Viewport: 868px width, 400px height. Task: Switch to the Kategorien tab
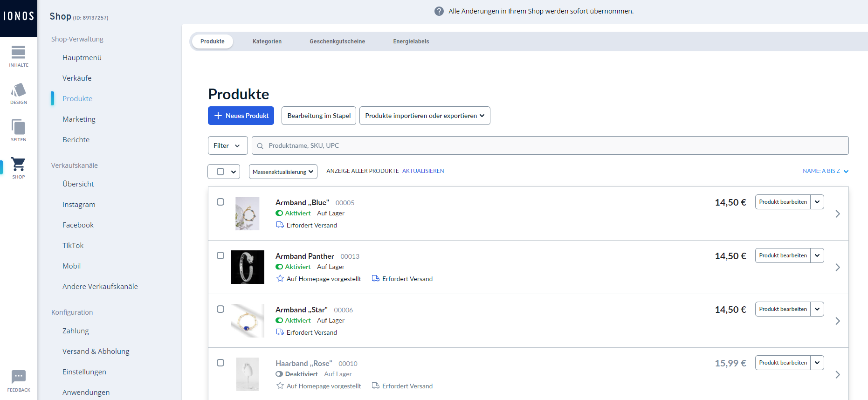267,41
